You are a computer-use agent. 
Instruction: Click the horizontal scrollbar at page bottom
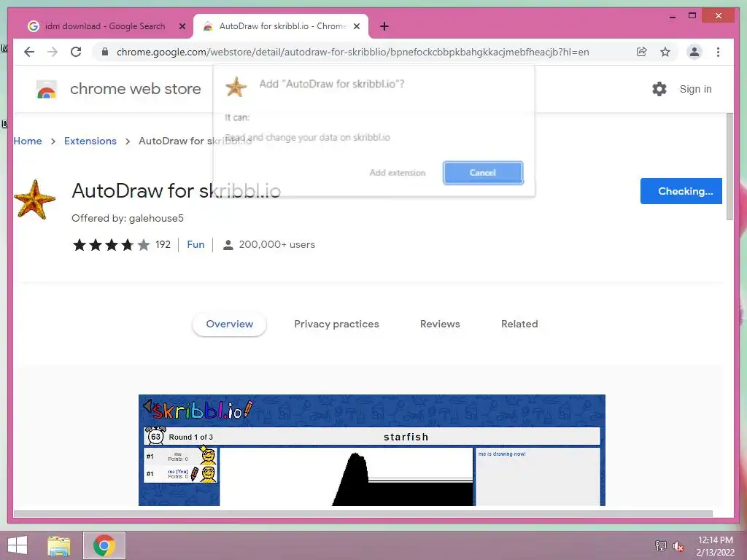[363, 514]
